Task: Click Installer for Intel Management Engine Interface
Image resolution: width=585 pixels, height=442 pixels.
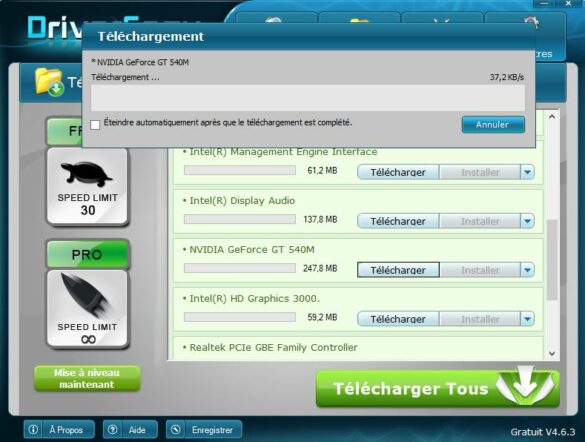Action: tap(480, 172)
